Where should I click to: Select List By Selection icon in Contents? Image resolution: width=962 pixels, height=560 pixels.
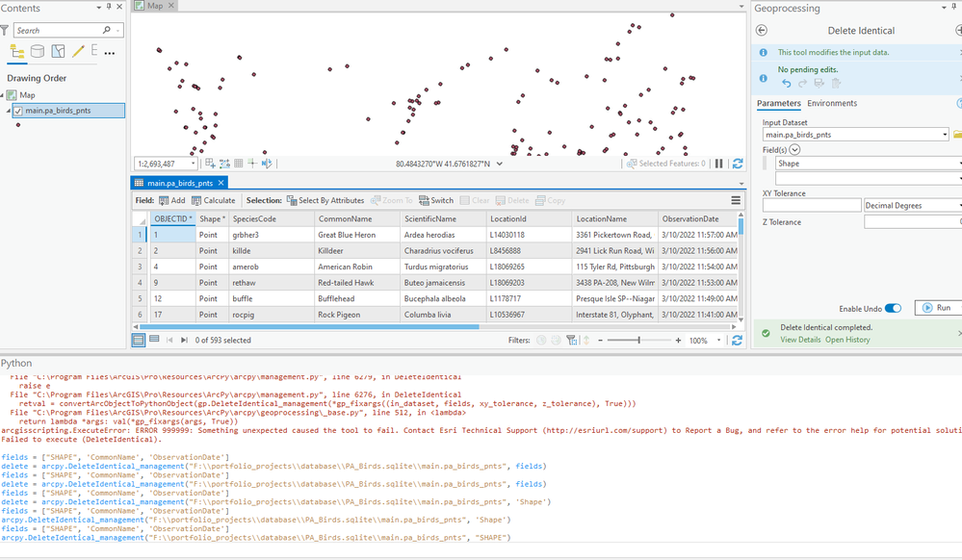coord(58,52)
